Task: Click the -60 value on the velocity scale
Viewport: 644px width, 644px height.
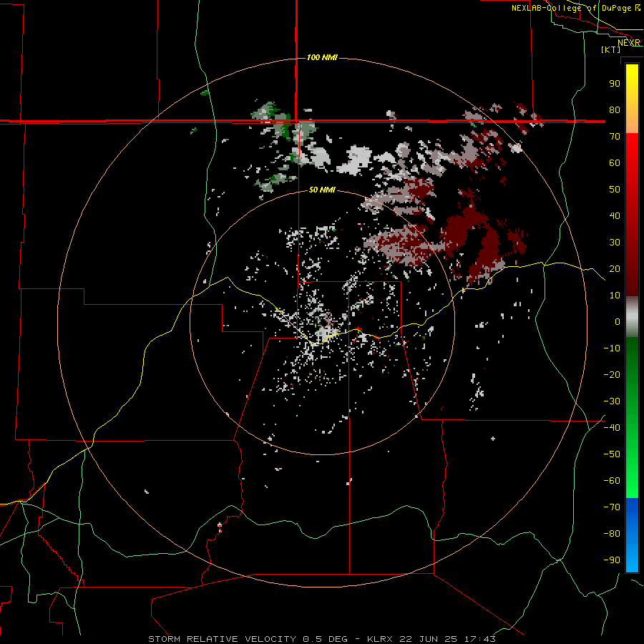Action: point(612,481)
